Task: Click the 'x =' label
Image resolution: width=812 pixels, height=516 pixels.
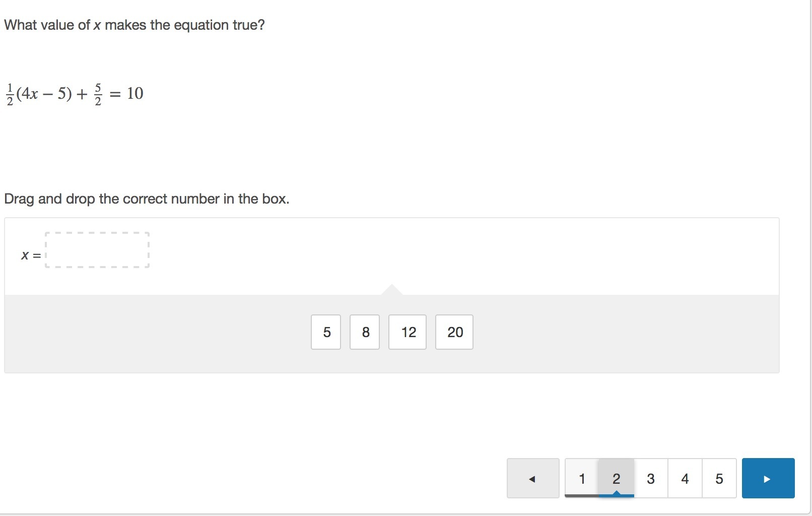Action: point(31,255)
